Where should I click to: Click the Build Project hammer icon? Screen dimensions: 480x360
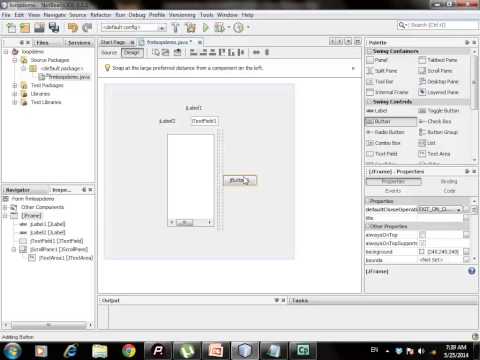coord(175,28)
